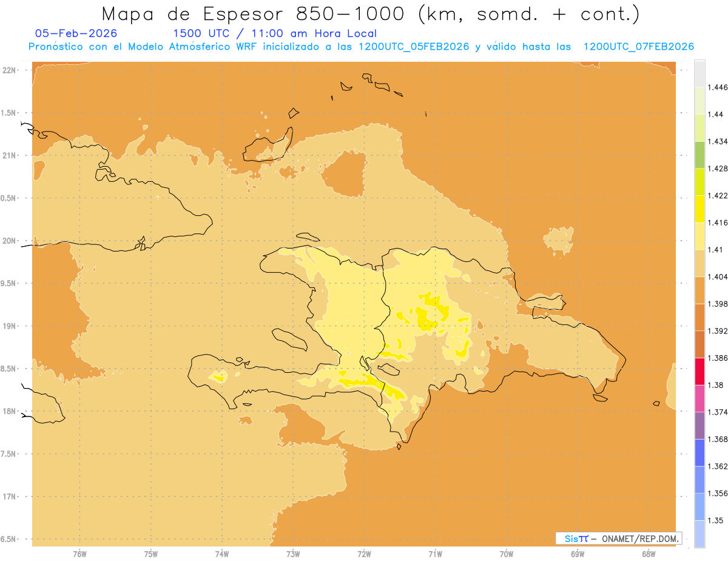Click the legend value '1.428'
This screenshot has height=562, width=728.
pos(718,169)
